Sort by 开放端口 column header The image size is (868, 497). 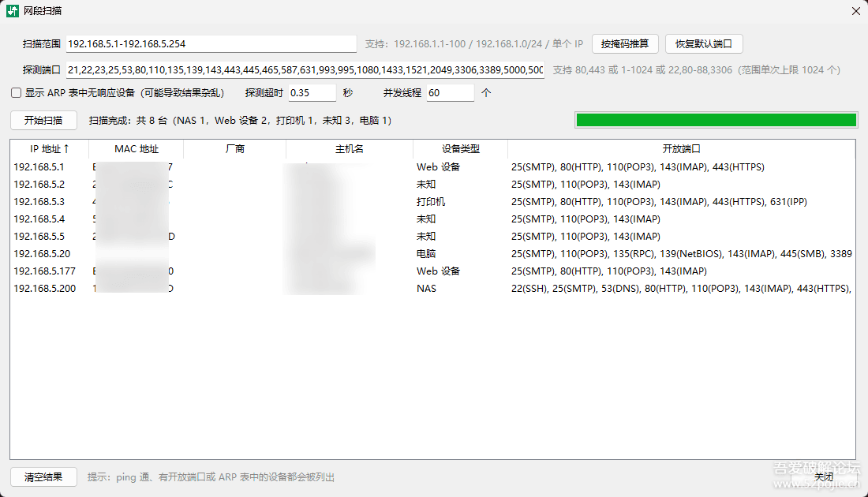tap(682, 149)
